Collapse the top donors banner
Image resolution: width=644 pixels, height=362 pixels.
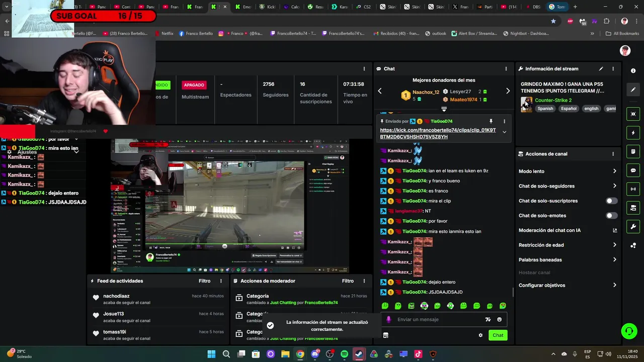pyautogui.click(x=444, y=109)
